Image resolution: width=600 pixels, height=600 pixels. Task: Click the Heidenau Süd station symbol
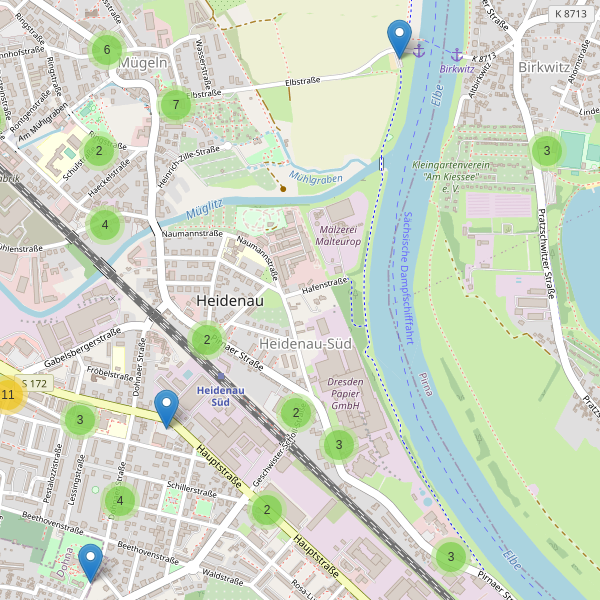(221, 376)
